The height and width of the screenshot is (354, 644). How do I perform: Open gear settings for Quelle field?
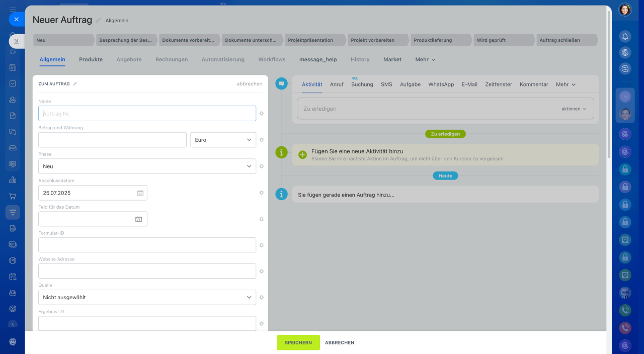tap(262, 297)
